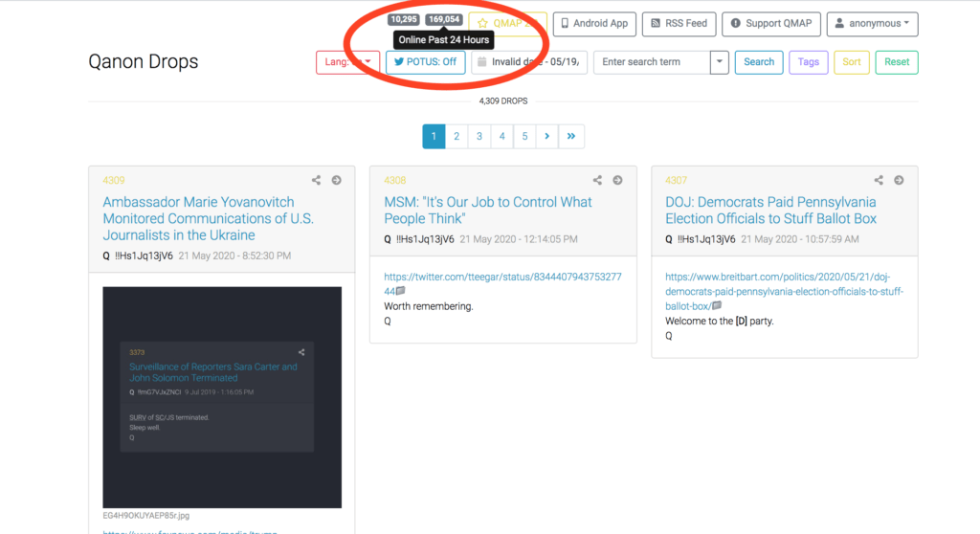
Task: Share drop 4307 using share icon
Action: [x=879, y=180]
